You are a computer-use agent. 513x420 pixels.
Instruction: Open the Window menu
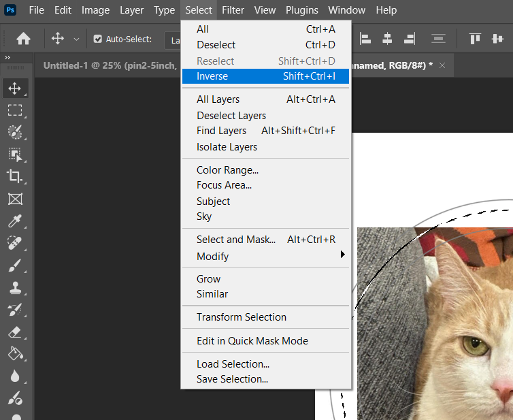point(347,10)
